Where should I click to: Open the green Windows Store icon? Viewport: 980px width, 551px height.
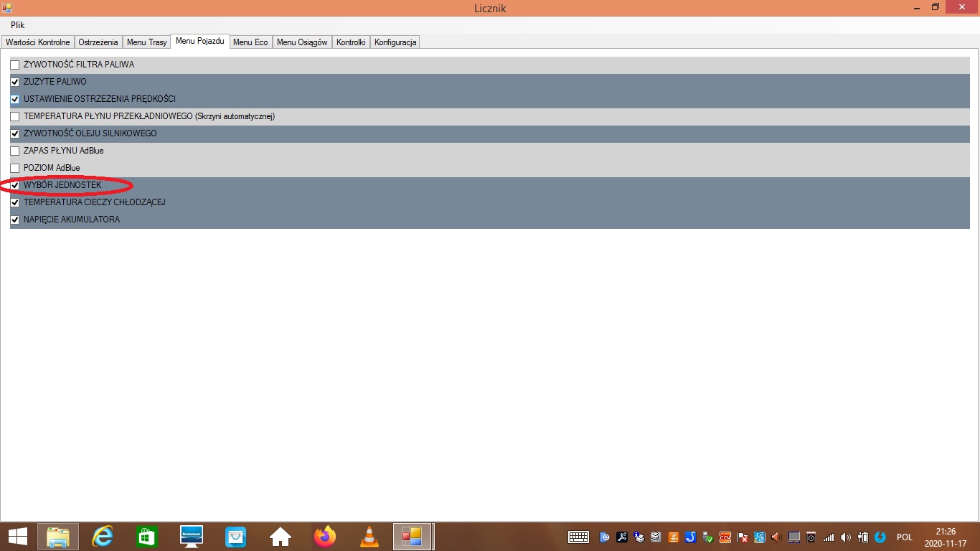[146, 537]
